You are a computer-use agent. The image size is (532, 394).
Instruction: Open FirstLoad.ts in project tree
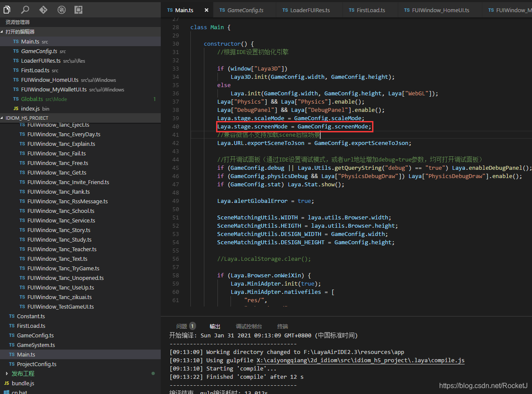80,326
